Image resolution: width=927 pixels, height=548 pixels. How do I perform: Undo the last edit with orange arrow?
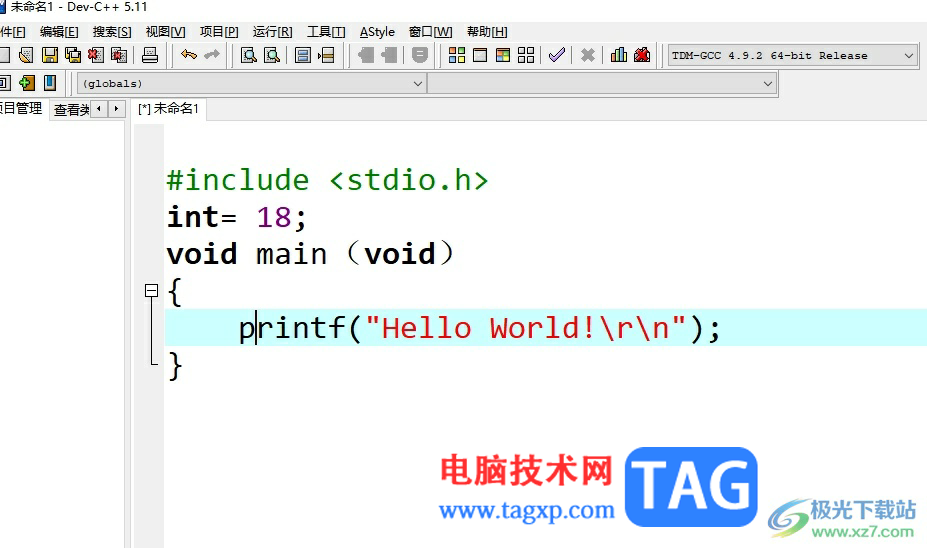[189, 56]
